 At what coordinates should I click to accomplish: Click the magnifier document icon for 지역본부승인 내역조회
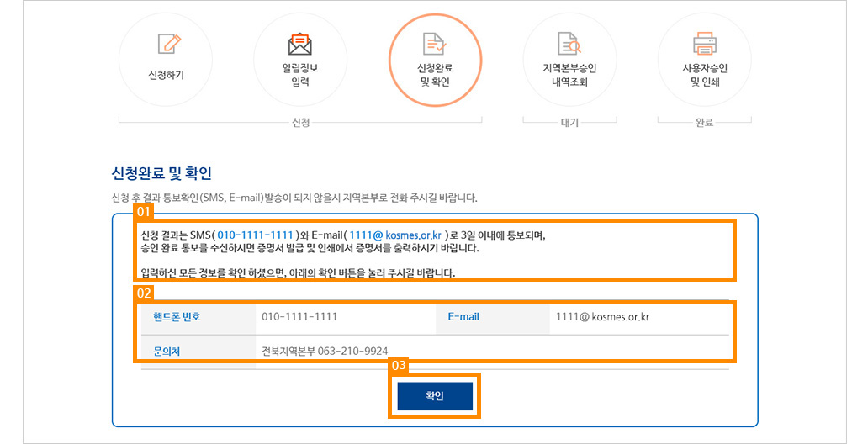(569, 44)
